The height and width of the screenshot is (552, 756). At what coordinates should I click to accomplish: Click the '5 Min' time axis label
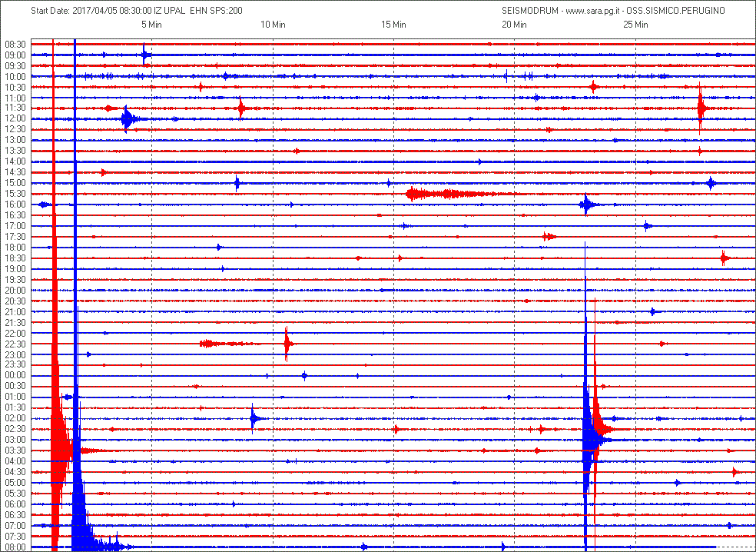pos(151,25)
